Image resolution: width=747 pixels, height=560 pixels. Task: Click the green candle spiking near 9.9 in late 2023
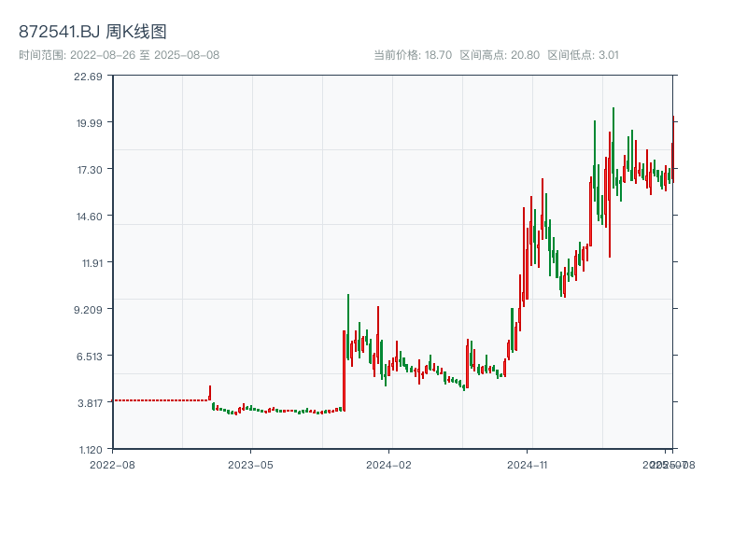(348, 327)
